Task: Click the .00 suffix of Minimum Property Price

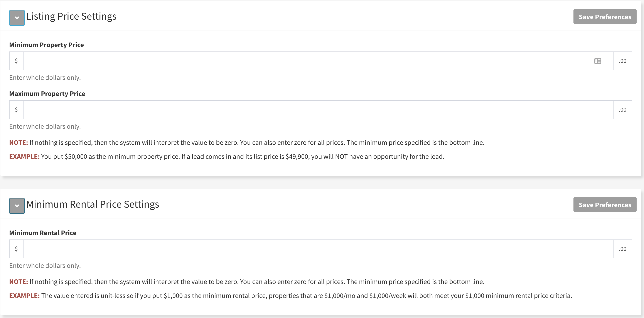Action: pyautogui.click(x=622, y=61)
